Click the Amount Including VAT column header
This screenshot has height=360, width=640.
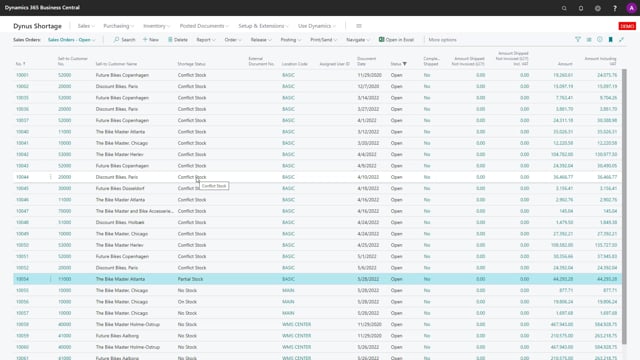(x=600, y=61)
